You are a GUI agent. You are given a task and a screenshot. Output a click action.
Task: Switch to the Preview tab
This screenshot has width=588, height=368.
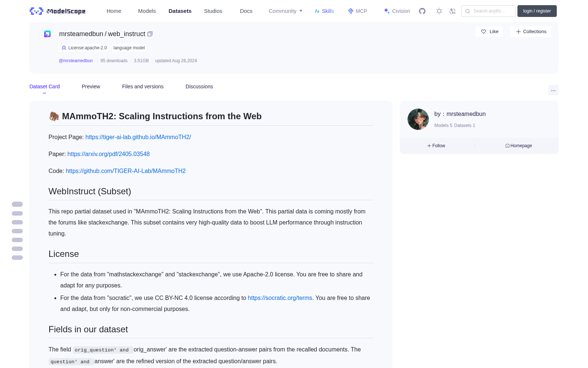coord(91,86)
